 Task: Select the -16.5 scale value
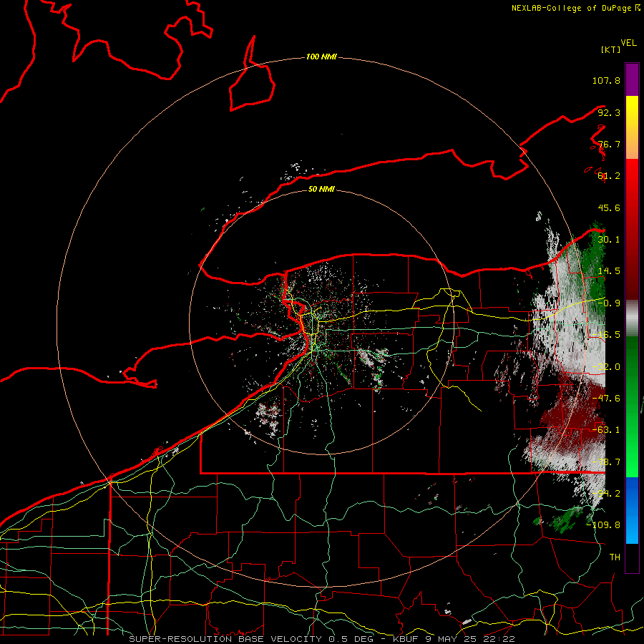point(606,335)
